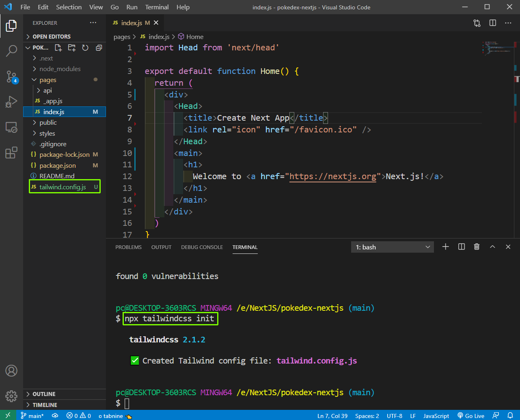The width and height of the screenshot is (520, 420).
Task: Open README.md in explorer
Action: (x=65, y=176)
